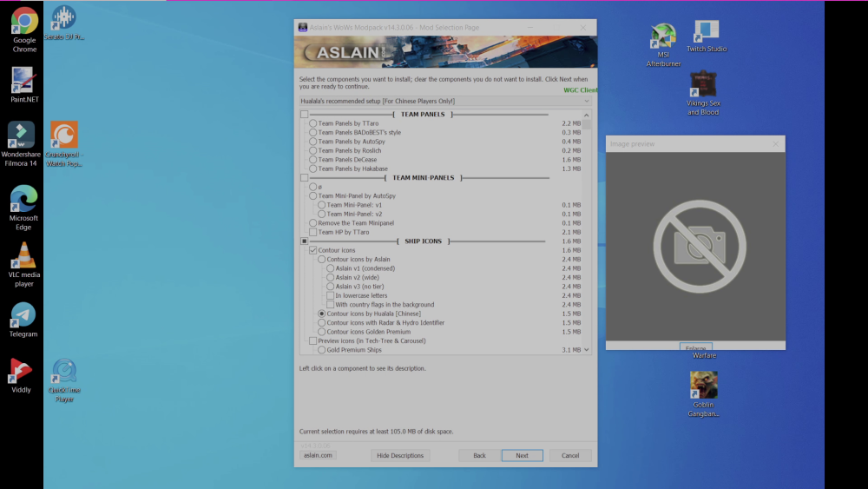The height and width of the screenshot is (489, 868).
Task: Launch Serato DJ Pro shortcut
Action: coord(63,23)
